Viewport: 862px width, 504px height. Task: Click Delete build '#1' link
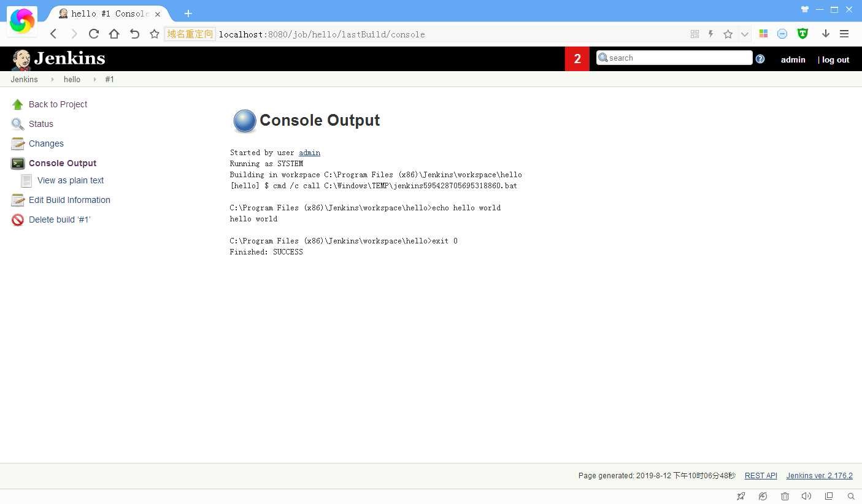coord(60,220)
